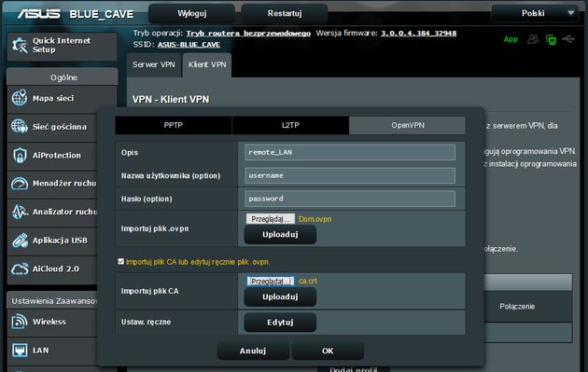The height and width of the screenshot is (372, 588).
Task: Click the Restartuj button
Action: pyautogui.click(x=285, y=13)
